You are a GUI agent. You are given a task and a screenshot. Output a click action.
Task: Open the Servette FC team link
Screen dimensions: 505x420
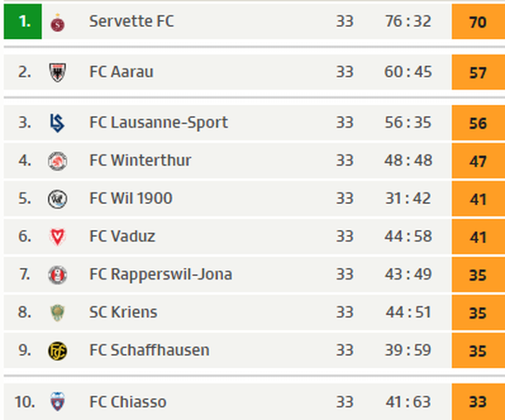[x=131, y=21]
